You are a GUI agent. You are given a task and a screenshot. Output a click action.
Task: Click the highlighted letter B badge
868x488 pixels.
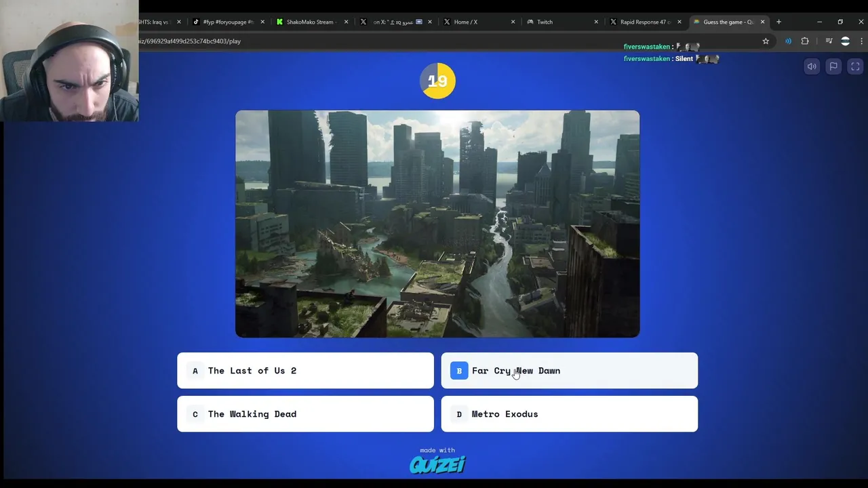(x=459, y=371)
